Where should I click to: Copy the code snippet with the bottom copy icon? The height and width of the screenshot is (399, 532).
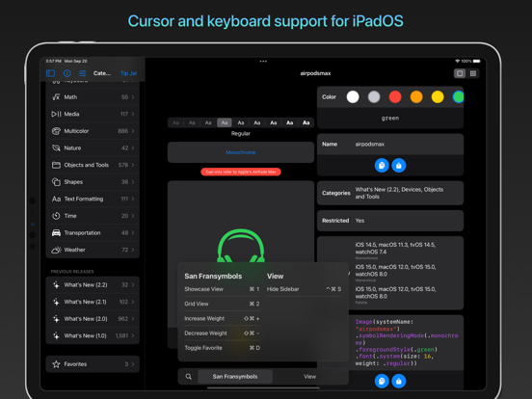coord(382,381)
